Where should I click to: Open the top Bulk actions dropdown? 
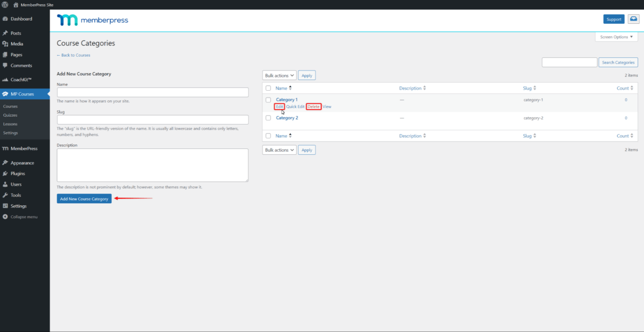[279, 75]
